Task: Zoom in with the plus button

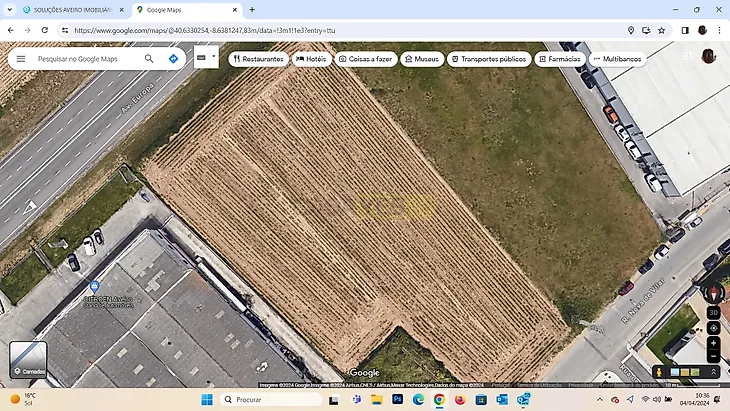Action: (x=713, y=343)
